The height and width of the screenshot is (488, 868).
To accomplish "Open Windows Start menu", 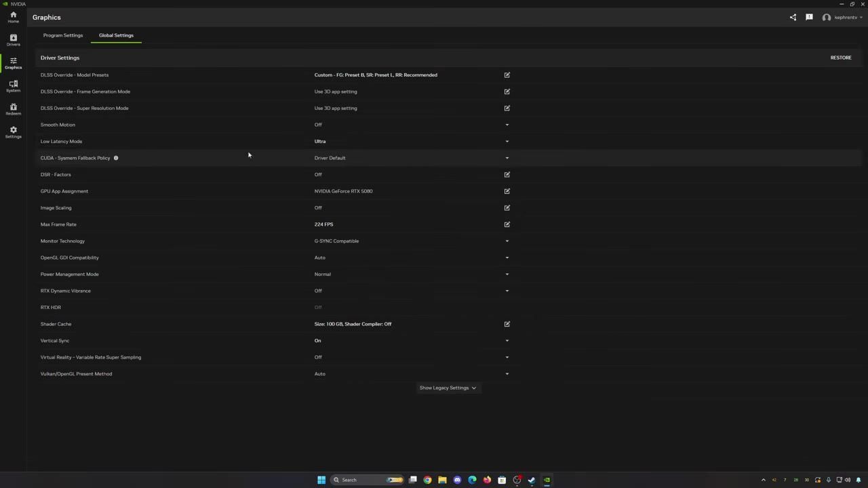I will click(321, 480).
